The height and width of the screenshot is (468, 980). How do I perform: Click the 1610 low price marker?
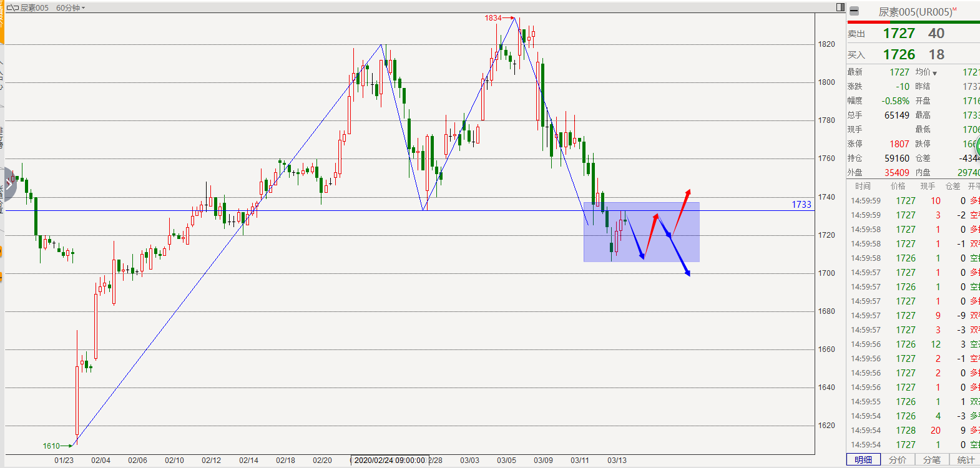[x=51, y=446]
